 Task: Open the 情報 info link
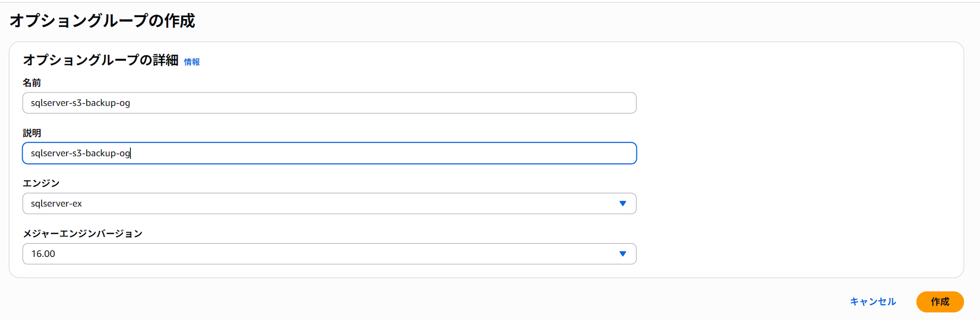coord(192,62)
